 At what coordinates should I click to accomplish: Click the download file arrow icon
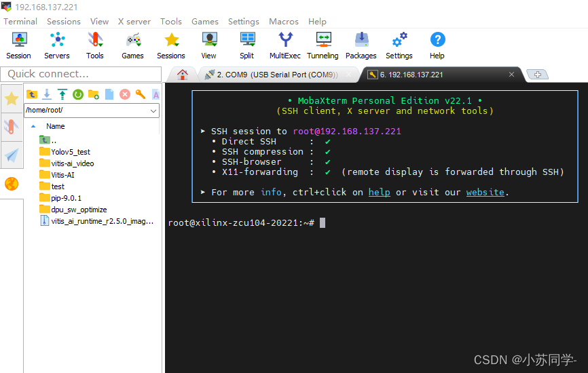click(47, 94)
